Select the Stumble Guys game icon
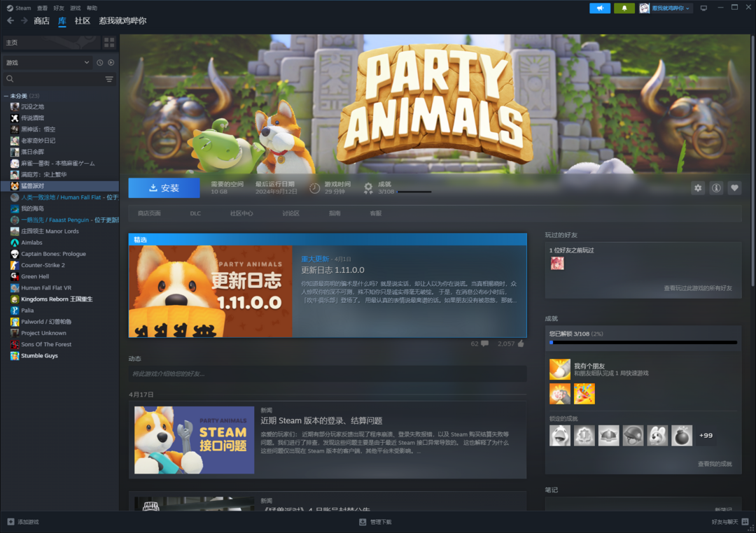 pyautogui.click(x=15, y=355)
